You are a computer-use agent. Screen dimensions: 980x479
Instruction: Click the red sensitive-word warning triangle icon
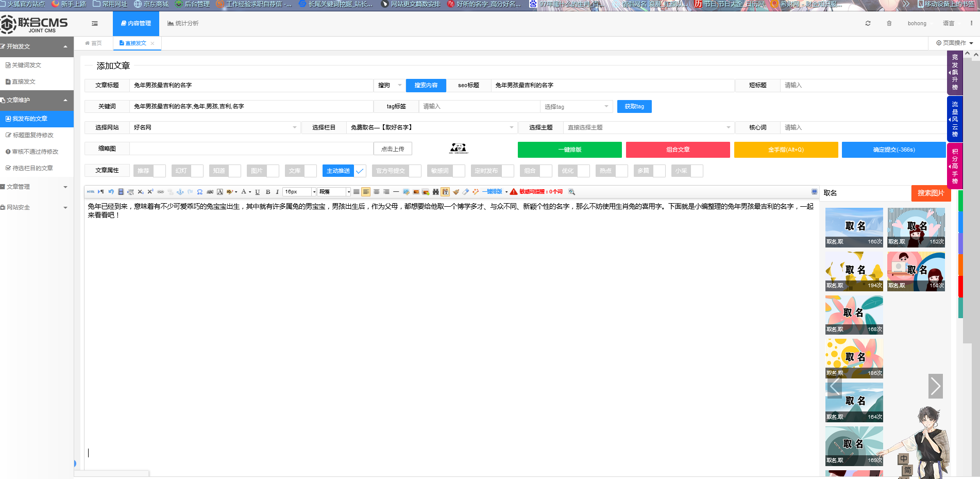pyautogui.click(x=514, y=192)
